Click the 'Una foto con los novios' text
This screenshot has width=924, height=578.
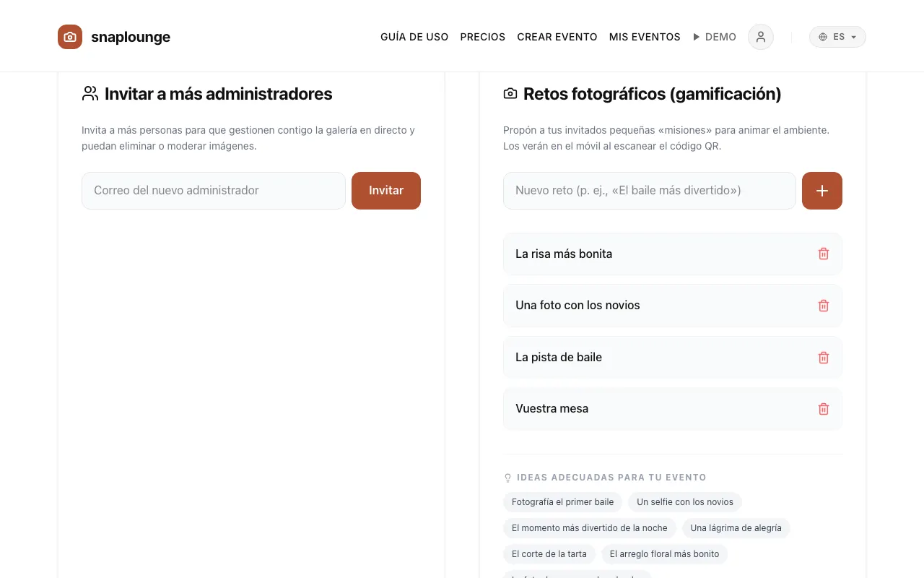[577, 305]
